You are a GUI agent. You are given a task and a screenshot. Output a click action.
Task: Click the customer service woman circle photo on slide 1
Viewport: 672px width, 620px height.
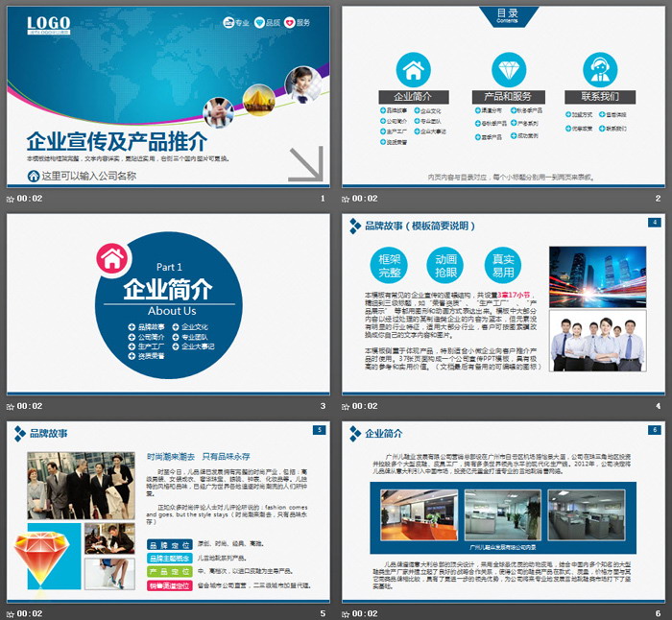coord(303,84)
